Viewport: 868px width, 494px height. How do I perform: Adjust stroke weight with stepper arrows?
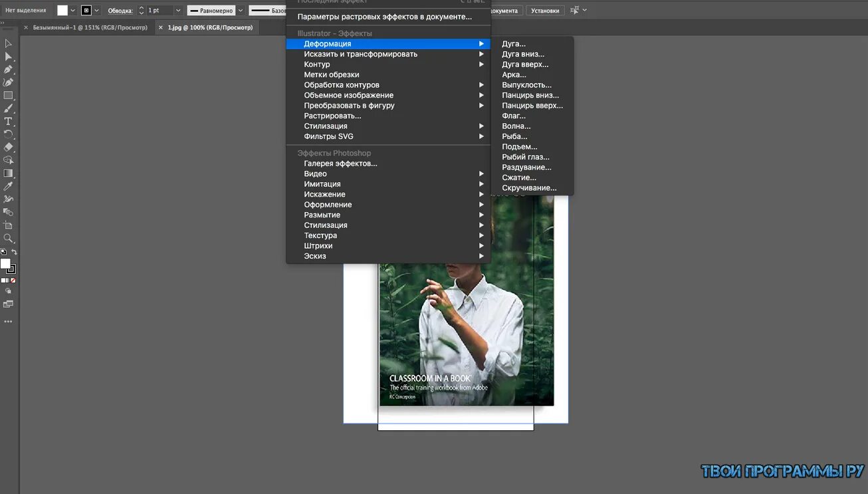[141, 11]
